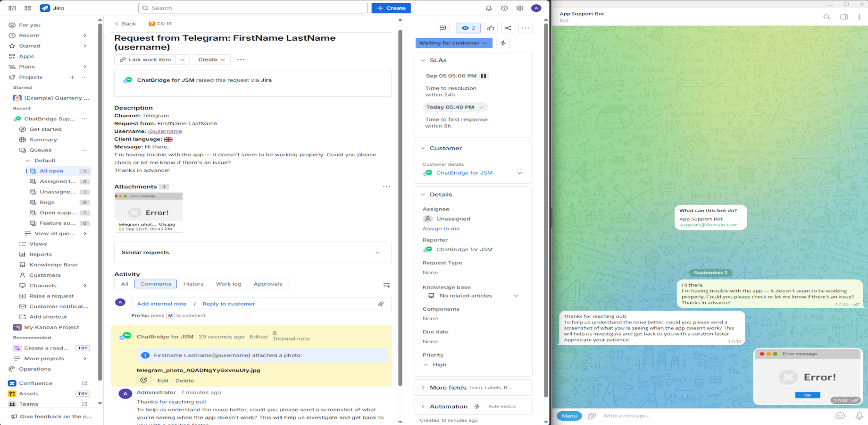Open the Waiting for customer status dropdown

pyautogui.click(x=454, y=43)
